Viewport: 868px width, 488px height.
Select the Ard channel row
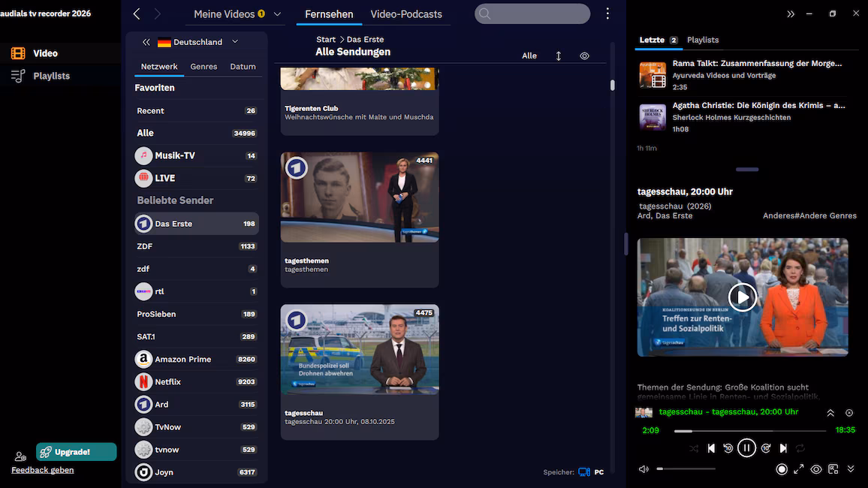point(197,405)
